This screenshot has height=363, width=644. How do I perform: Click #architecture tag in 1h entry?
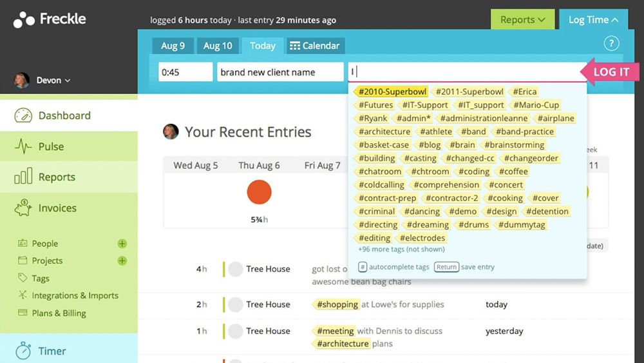coord(342,344)
